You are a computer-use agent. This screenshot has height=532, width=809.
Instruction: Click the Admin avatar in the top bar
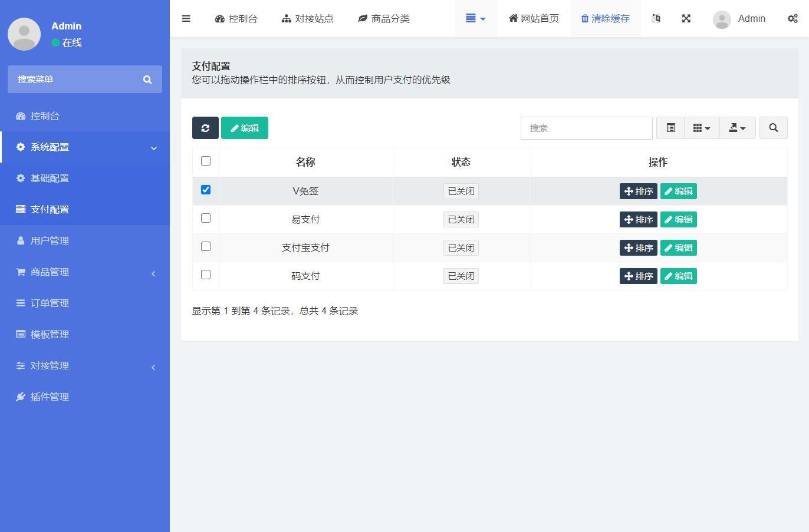pos(722,19)
